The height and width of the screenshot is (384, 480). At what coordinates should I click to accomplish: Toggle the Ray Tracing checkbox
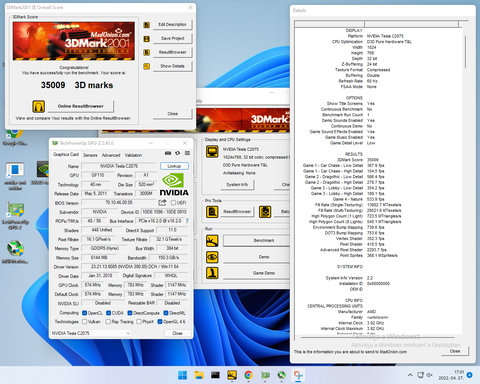click(x=108, y=322)
